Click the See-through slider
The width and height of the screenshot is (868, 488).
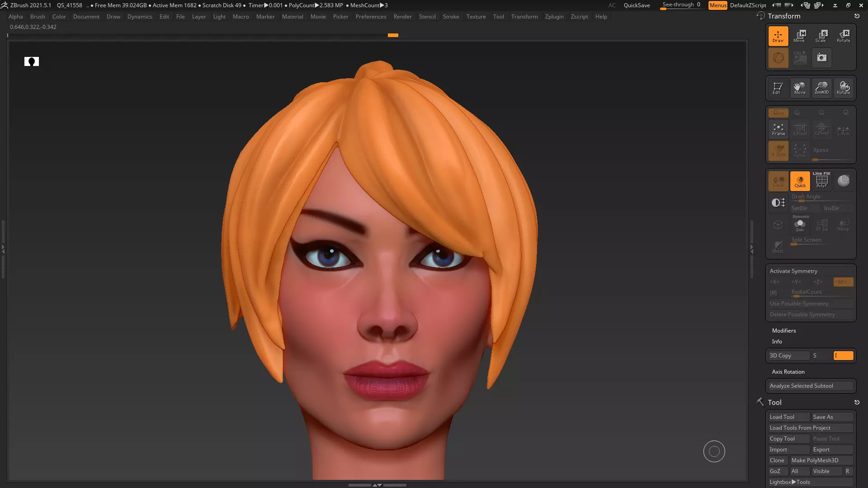(x=681, y=5)
